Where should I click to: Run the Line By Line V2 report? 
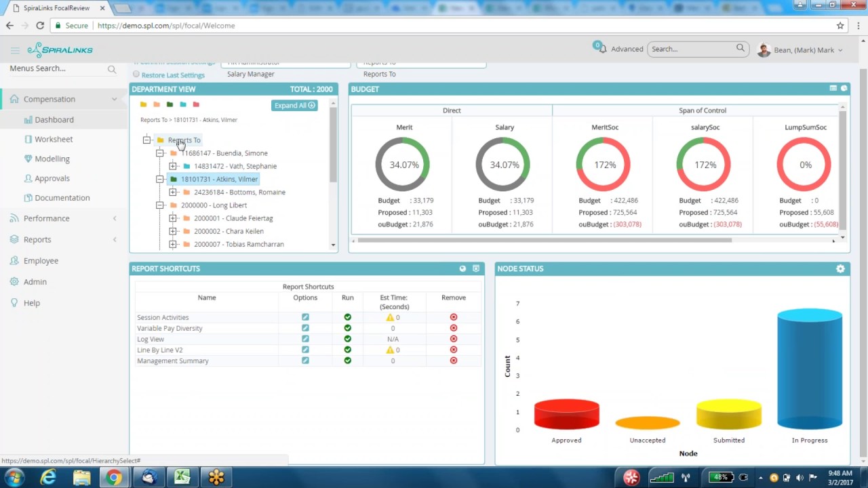coord(348,350)
